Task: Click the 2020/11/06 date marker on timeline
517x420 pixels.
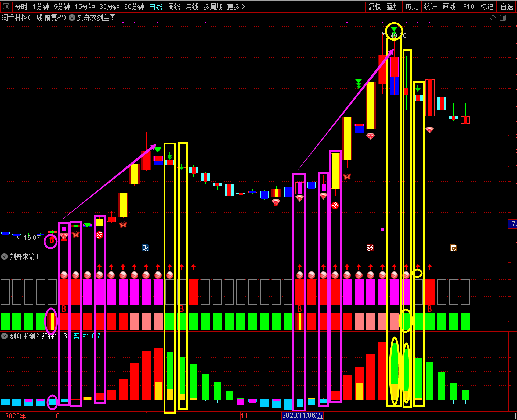Action: (x=302, y=415)
